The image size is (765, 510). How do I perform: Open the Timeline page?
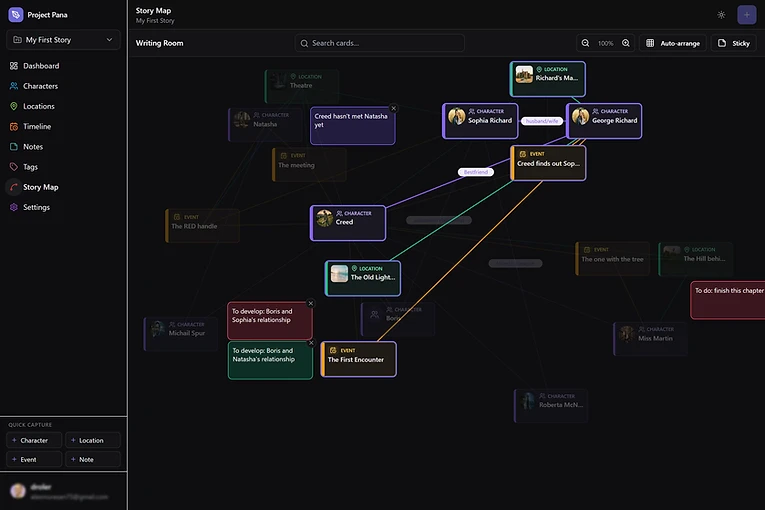click(x=37, y=126)
